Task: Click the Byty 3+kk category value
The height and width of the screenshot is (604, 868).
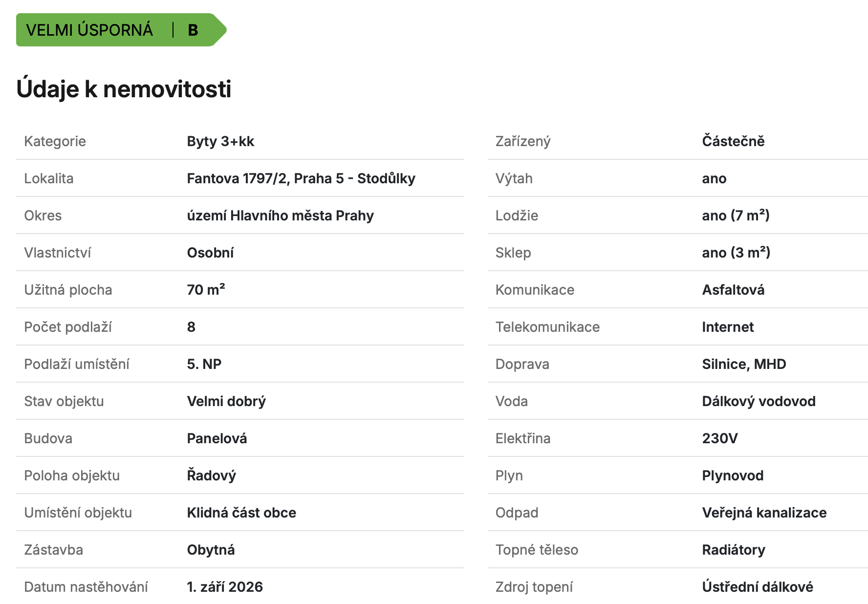Action: 220,141
